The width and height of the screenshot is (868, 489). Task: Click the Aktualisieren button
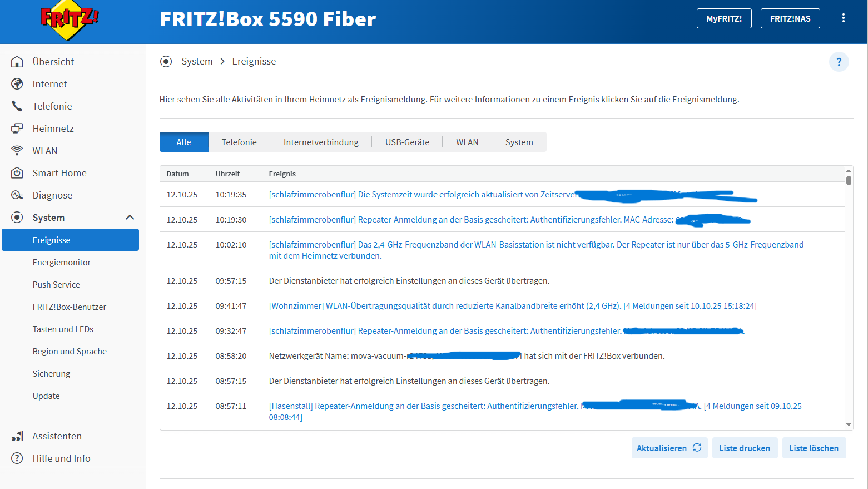point(669,448)
